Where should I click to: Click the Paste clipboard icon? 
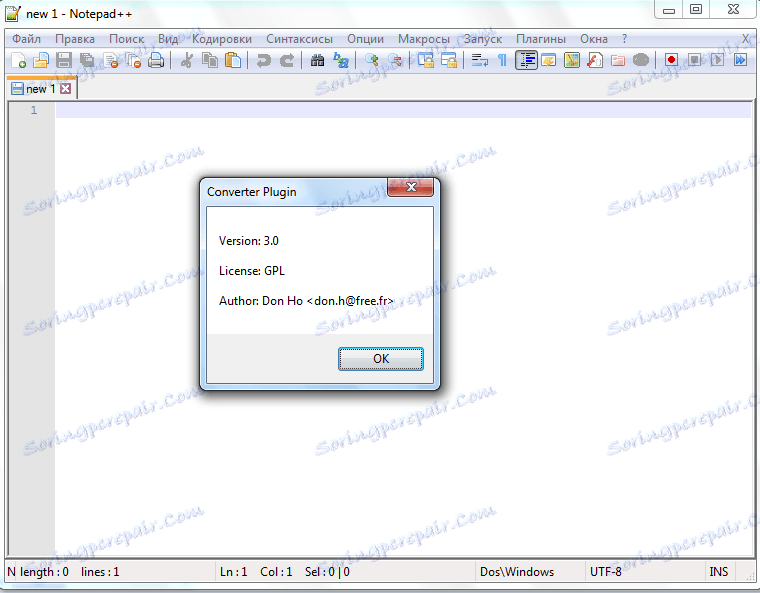(x=233, y=61)
